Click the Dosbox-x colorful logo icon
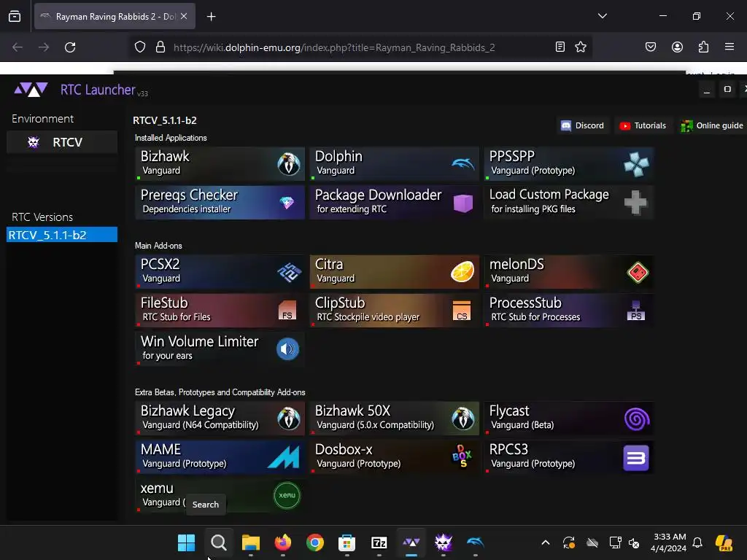747x560 pixels. [462, 456]
